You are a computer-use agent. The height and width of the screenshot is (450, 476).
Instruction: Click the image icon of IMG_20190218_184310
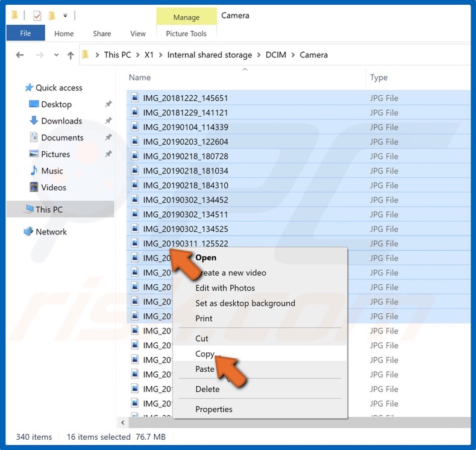point(135,185)
